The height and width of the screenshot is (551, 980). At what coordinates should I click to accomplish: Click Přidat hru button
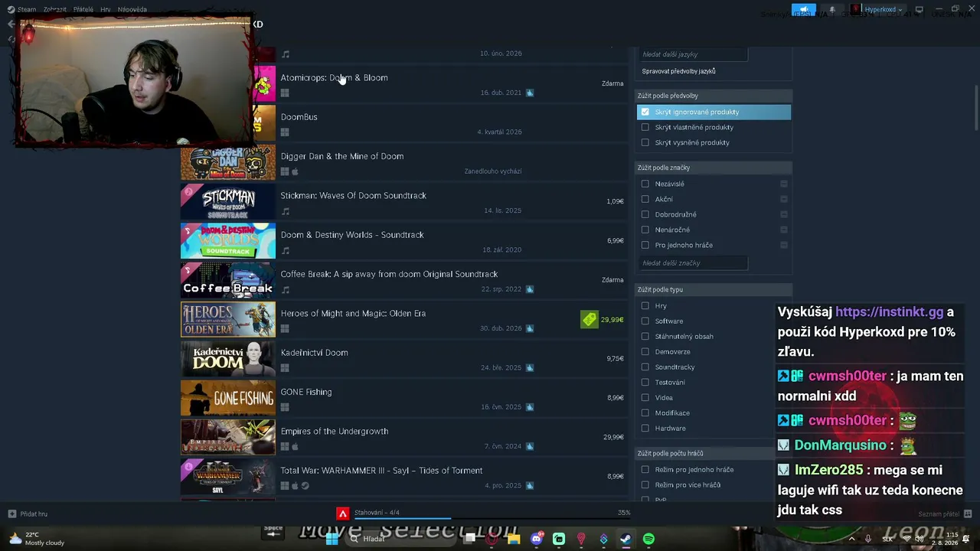click(28, 514)
